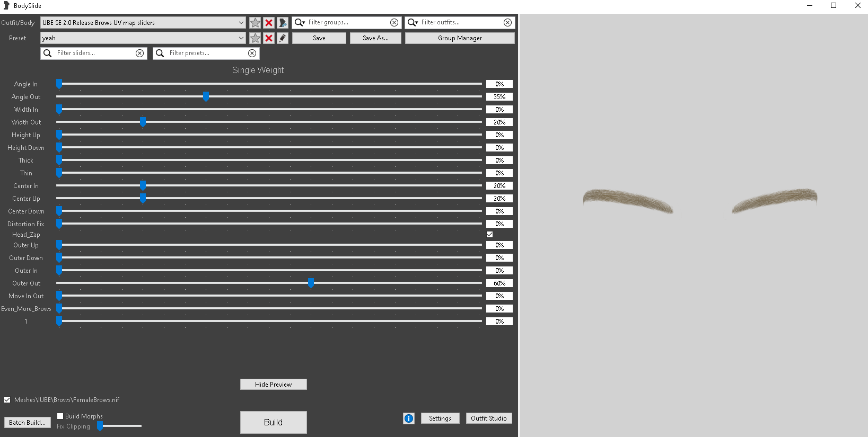The height and width of the screenshot is (437, 868).
Task: Open the Filter outfits search options magnifier
Action: tap(413, 23)
